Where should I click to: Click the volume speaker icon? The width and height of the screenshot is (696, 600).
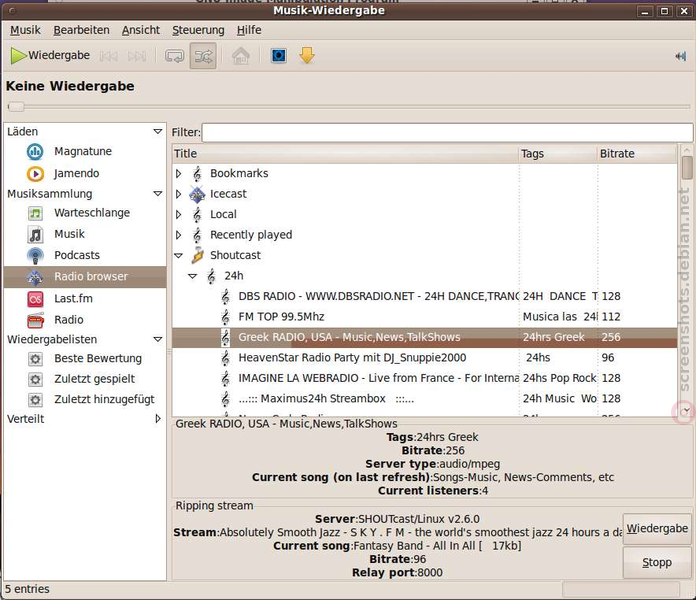(x=680, y=56)
